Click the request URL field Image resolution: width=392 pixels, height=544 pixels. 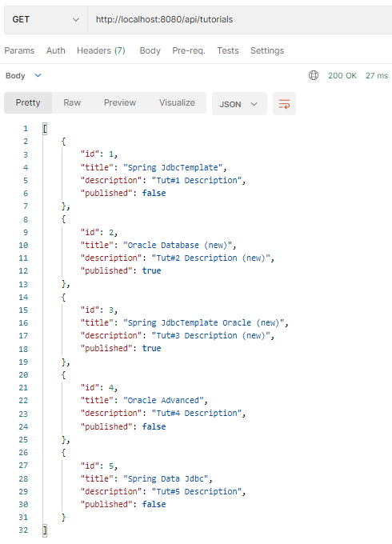240,20
